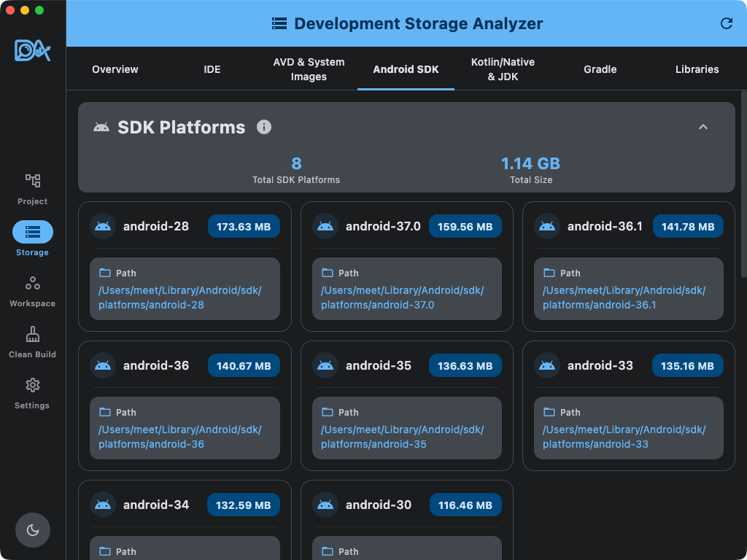Viewport: 747px width, 560px height.
Task: Switch to the Gradle tab
Action: click(x=600, y=69)
